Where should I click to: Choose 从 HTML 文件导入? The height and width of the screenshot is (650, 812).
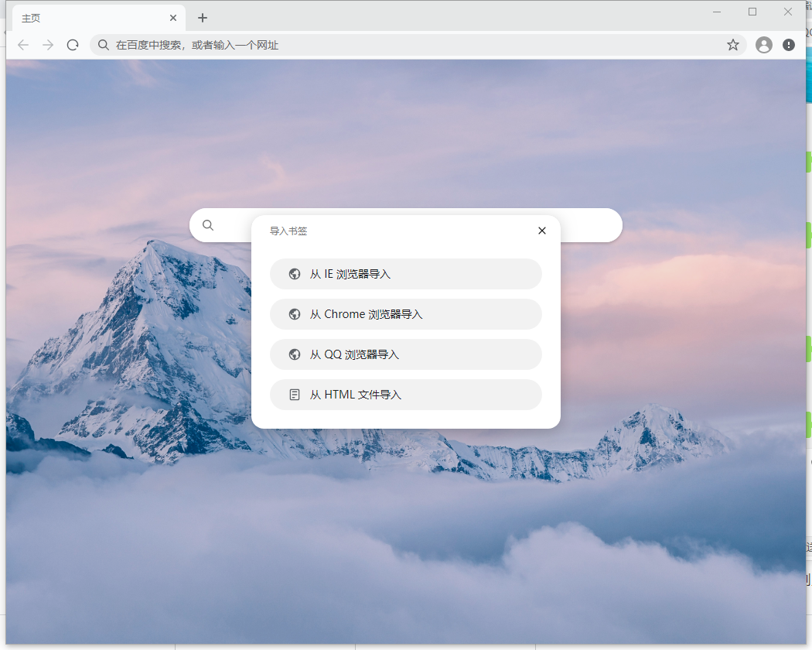click(406, 395)
